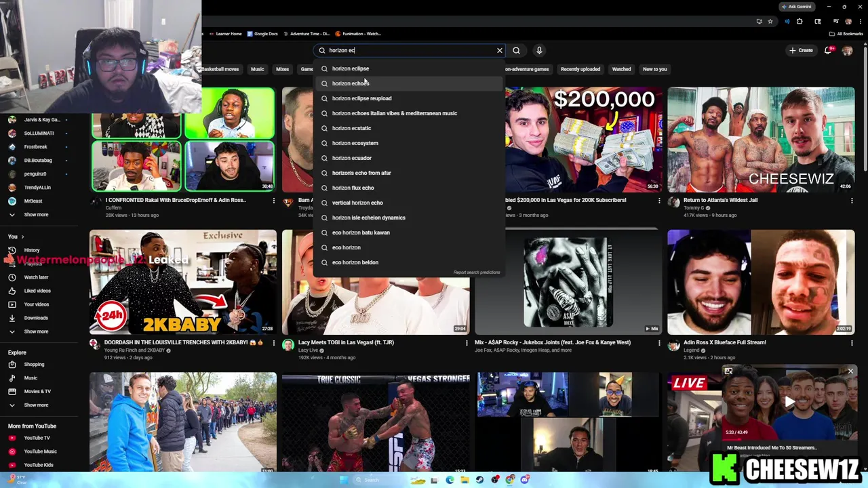Bookmark this page with the star icon
The width and height of the screenshot is (868, 488).
(770, 21)
